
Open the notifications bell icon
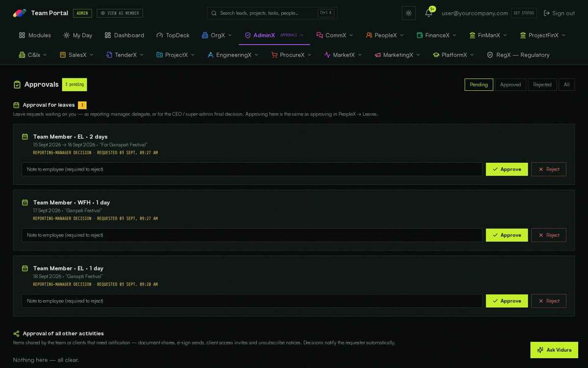coord(429,13)
